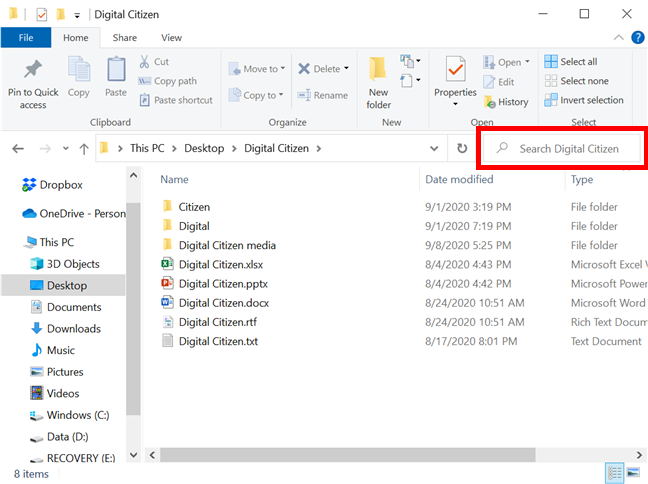The width and height of the screenshot is (648, 484).
Task: Open file History from ribbon
Action: point(506,102)
